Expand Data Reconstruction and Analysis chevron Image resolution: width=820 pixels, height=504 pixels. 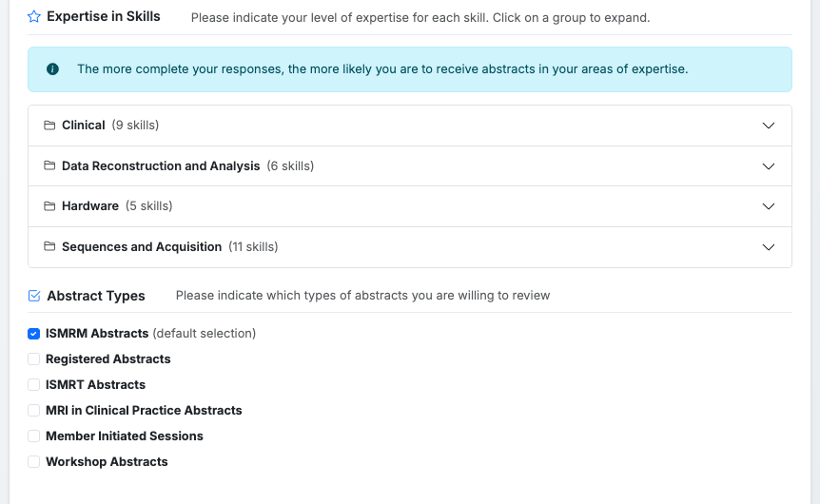click(x=770, y=166)
